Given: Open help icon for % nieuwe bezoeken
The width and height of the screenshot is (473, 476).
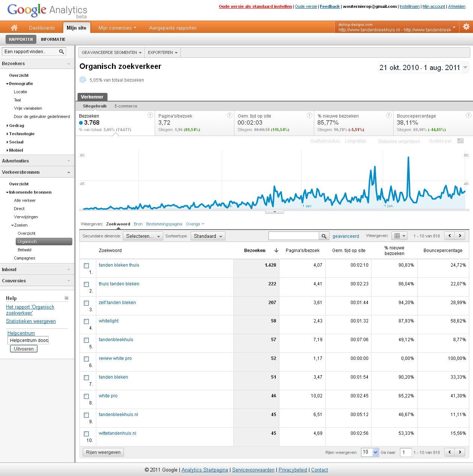Looking at the screenshot, I should 389,115.
